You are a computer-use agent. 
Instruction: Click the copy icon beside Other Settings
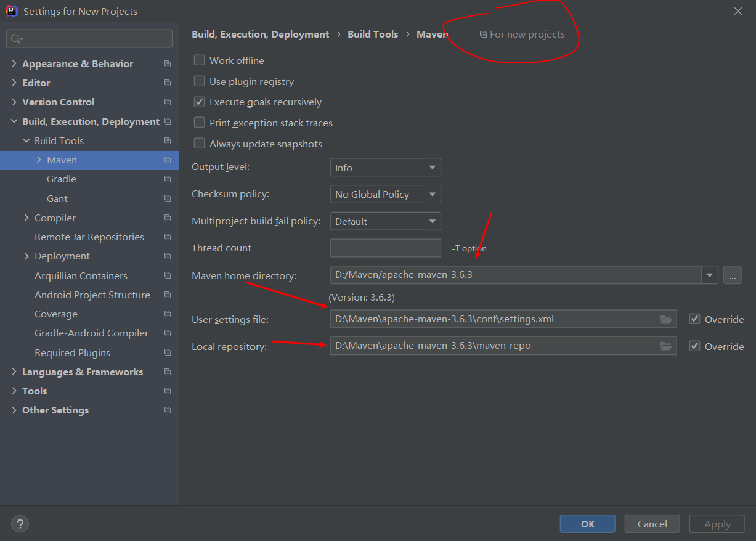(167, 410)
